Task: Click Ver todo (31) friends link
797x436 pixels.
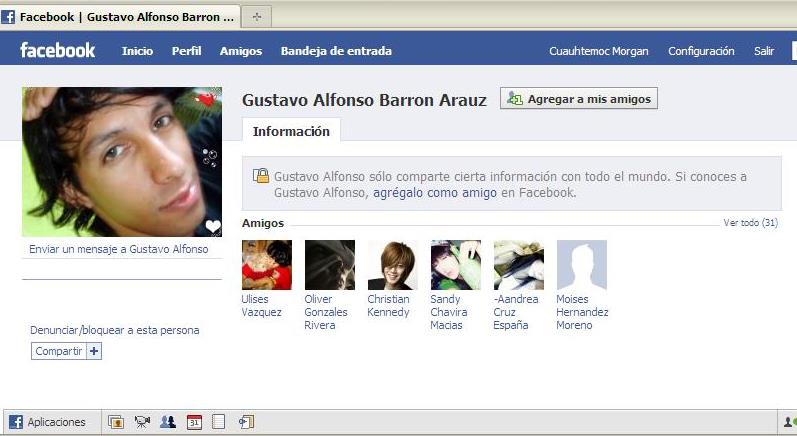Action: tap(750, 223)
